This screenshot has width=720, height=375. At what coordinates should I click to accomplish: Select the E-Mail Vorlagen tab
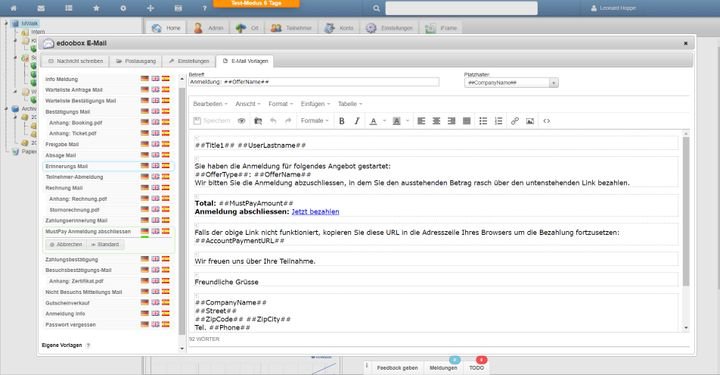245,61
